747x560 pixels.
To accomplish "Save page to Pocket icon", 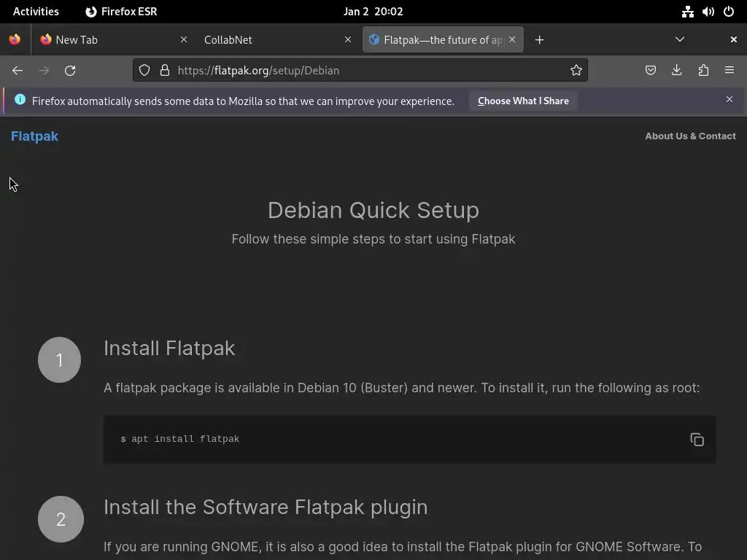I will (x=651, y=70).
